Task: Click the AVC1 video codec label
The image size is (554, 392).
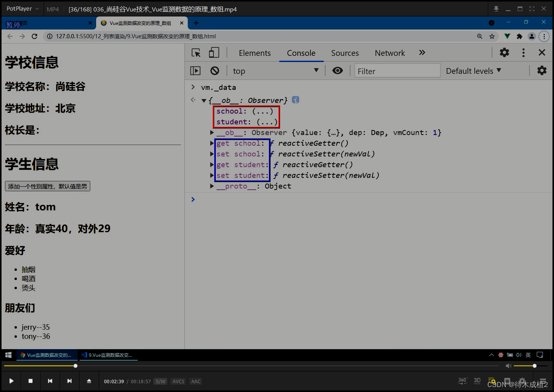Action: point(178,381)
